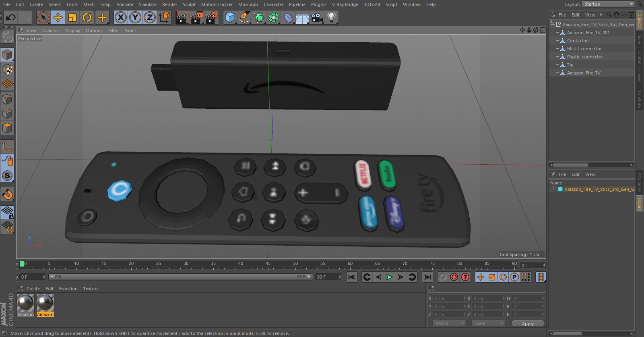Viewport: 644px width, 337px height.
Task: Enable Points mode
Action: 7,99
